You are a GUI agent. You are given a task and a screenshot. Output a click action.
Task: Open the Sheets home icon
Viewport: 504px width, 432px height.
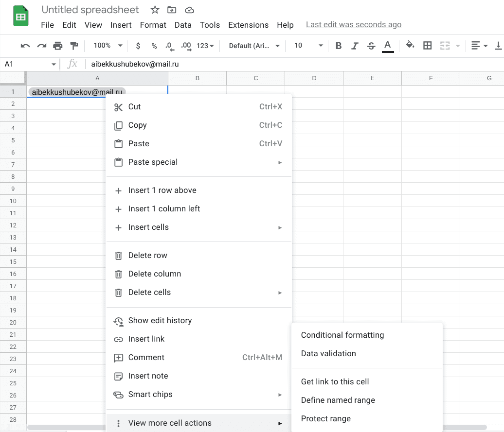pos(21,16)
